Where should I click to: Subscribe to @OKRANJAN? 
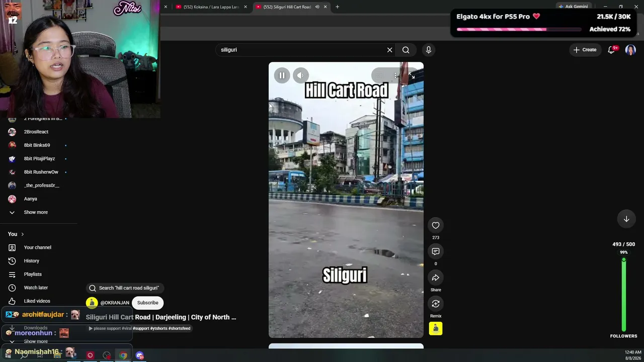[x=148, y=303]
